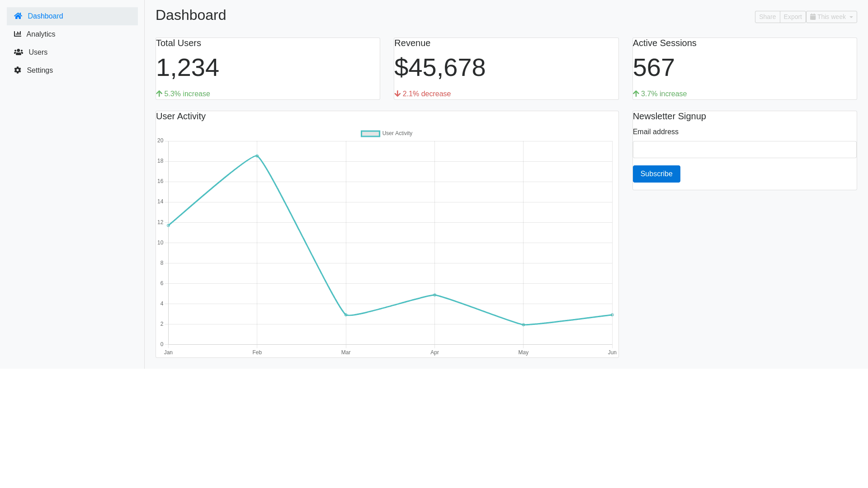This screenshot has width=868, height=488.
Task: Click the Users group icon
Action: (19, 52)
